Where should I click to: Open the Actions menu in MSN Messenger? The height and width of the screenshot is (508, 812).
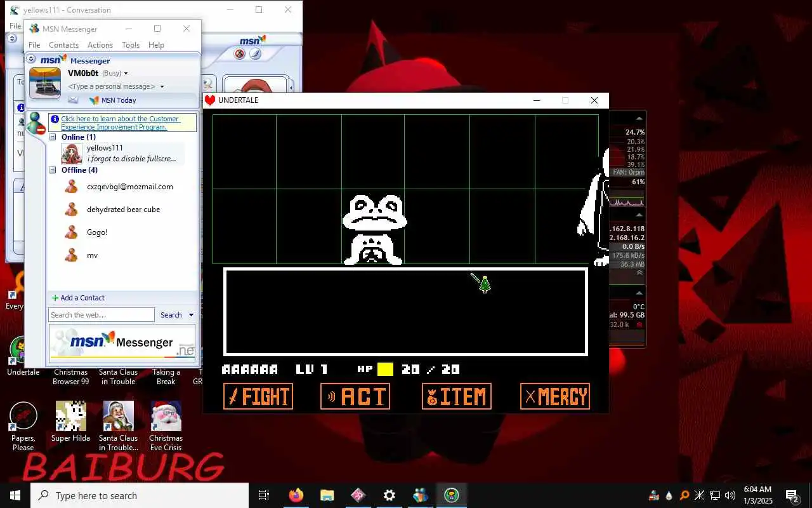(100, 45)
